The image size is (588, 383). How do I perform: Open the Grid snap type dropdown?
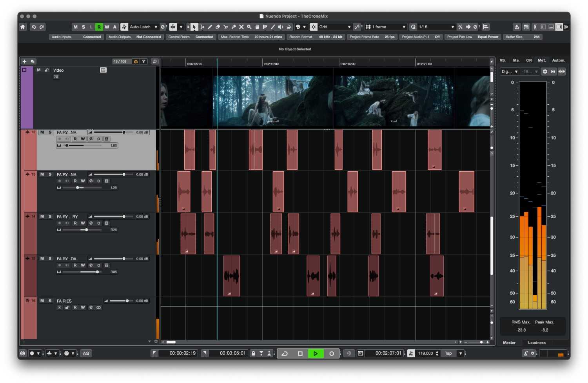point(349,27)
